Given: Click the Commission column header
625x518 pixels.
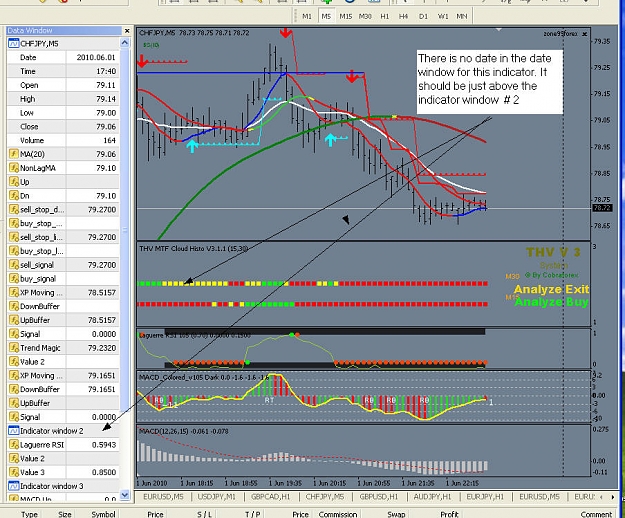Looking at the screenshot, I should pyautogui.click(x=338, y=514).
